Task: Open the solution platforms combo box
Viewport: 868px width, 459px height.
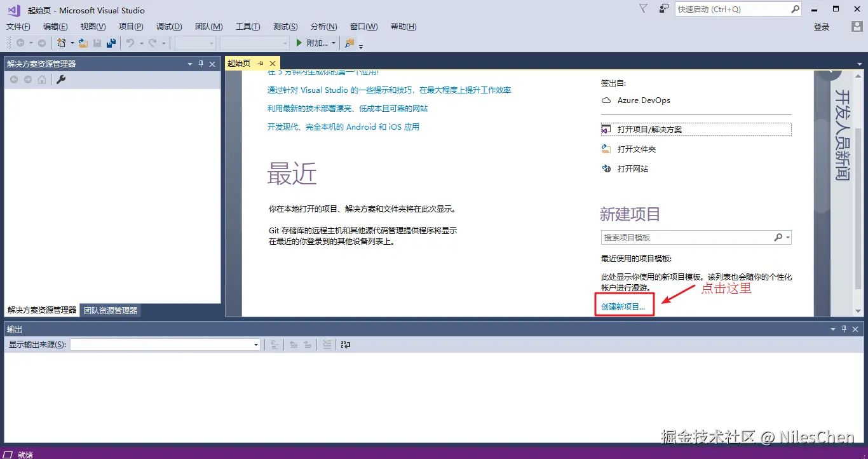Action: (255, 43)
